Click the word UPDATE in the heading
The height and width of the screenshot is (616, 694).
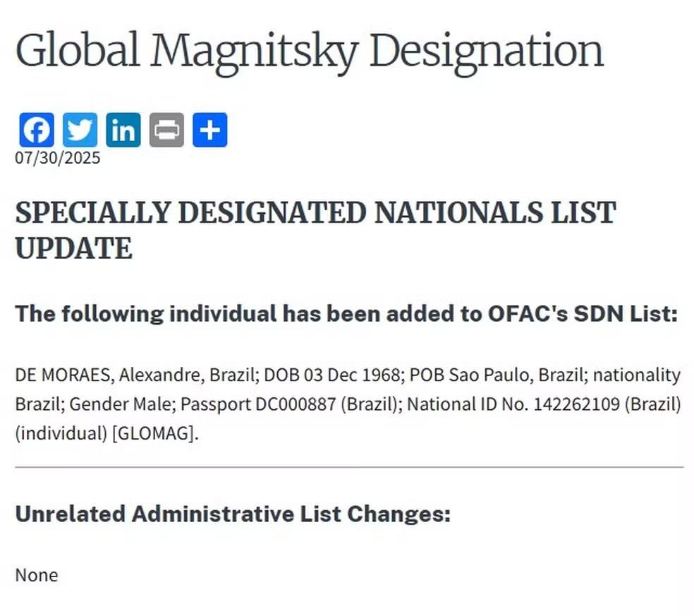click(74, 248)
